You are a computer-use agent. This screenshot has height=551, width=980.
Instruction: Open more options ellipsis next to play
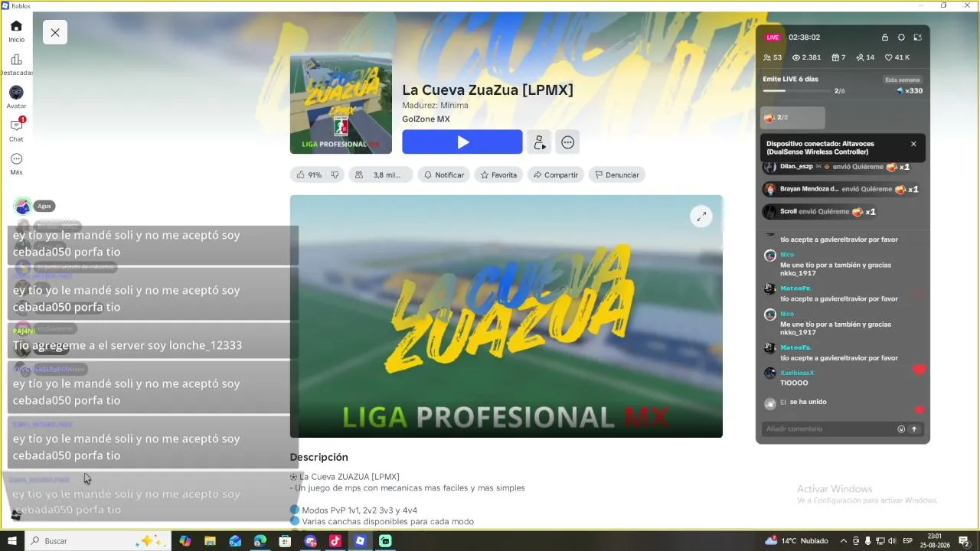tap(567, 142)
